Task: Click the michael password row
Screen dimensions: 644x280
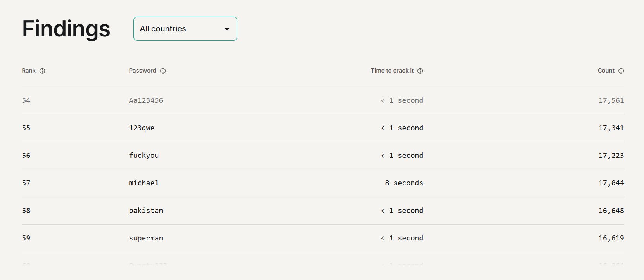Action: coord(144,183)
